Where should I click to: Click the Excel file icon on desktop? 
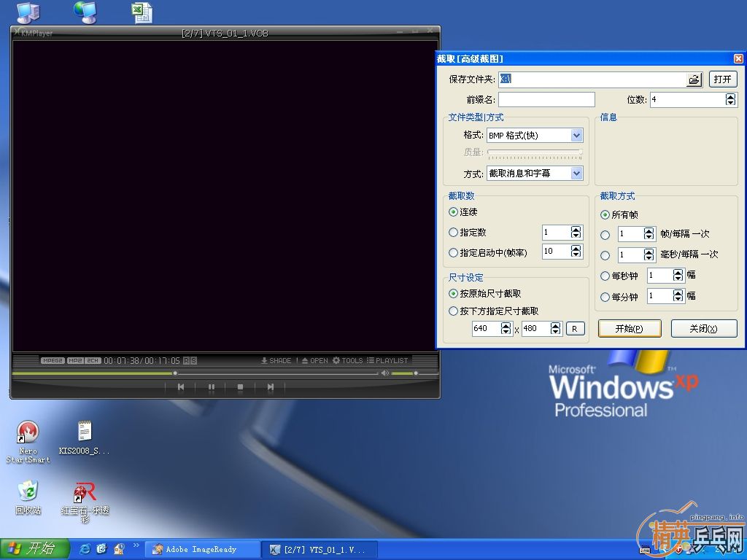pos(142,13)
